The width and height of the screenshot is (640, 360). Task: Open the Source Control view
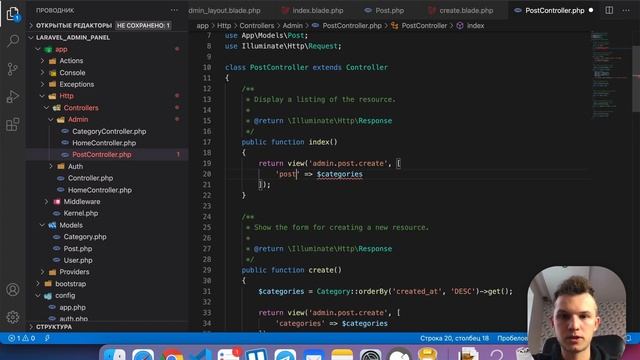(x=13, y=69)
